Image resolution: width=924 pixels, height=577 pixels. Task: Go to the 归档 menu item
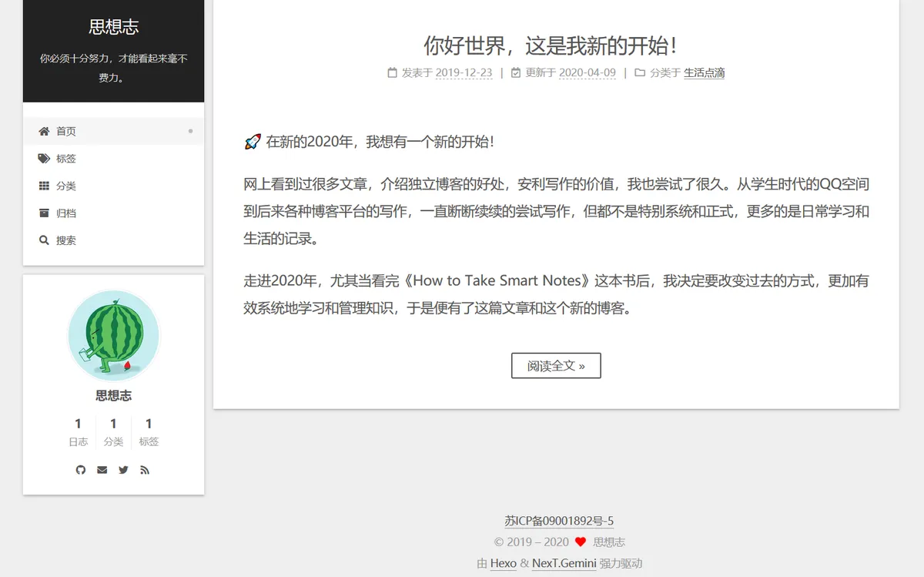(66, 213)
